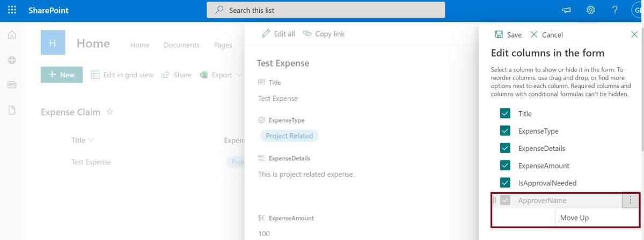The height and width of the screenshot is (240, 644).
Task: Click the ExpenseType column label
Action: [538, 131]
